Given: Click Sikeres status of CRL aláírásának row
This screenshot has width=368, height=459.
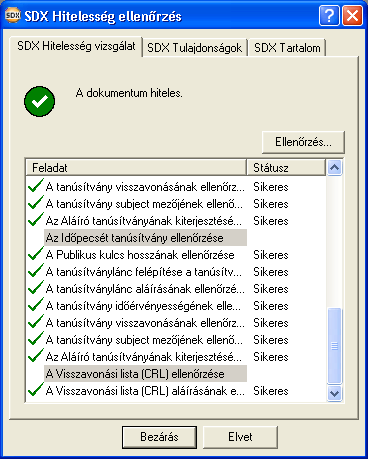Looking at the screenshot, I should (x=271, y=391).
